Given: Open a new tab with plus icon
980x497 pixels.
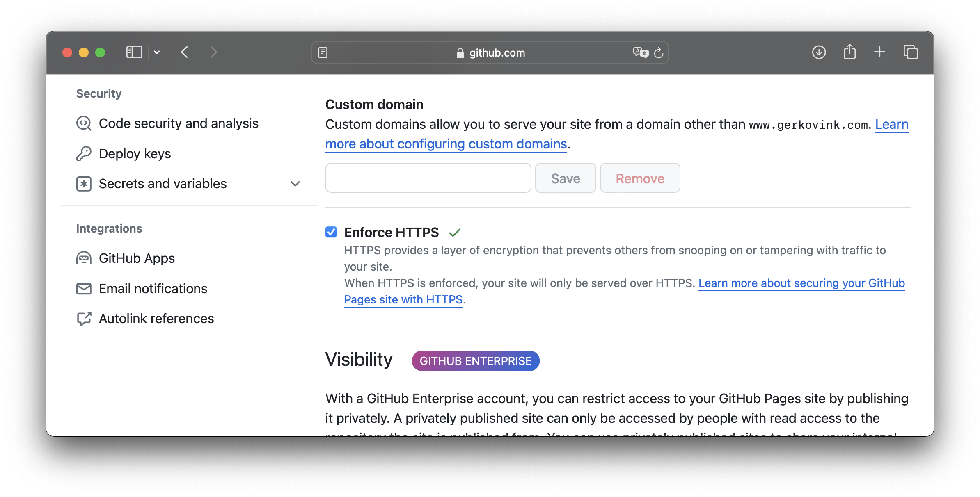Looking at the screenshot, I should (879, 52).
